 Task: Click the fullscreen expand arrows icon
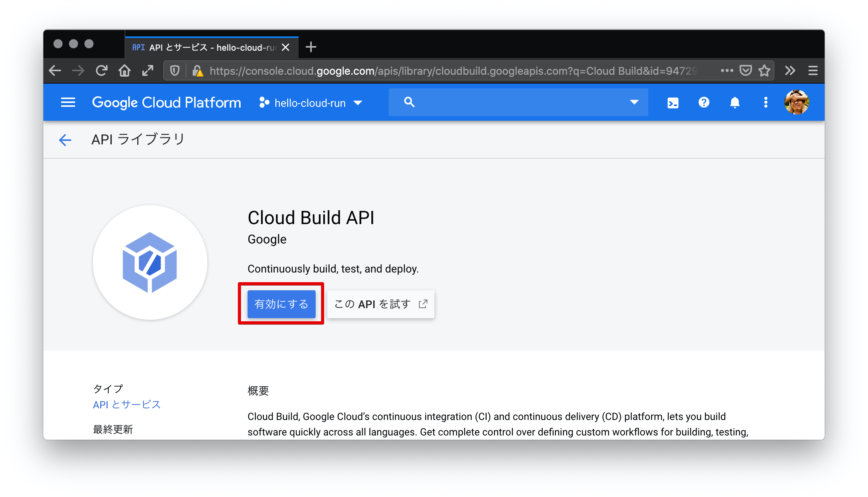click(x=148, y=70)
